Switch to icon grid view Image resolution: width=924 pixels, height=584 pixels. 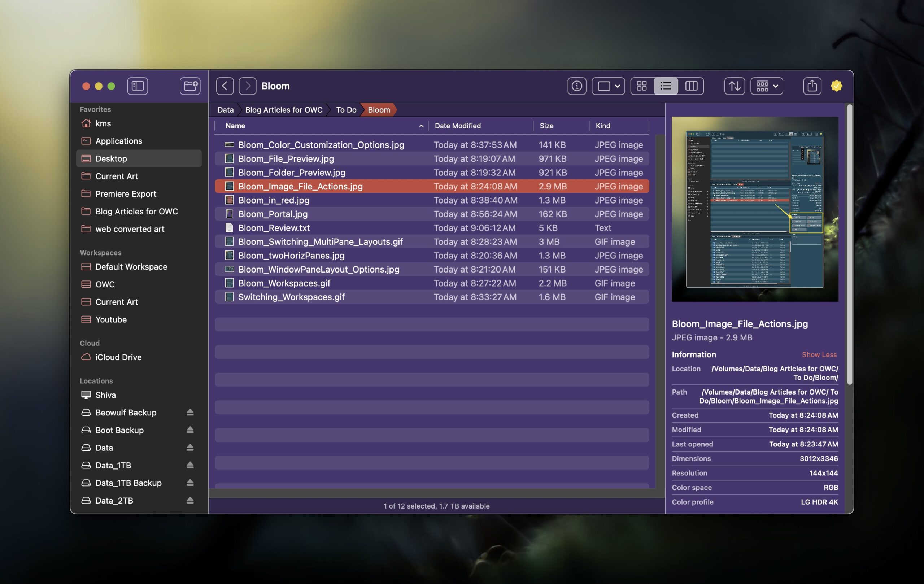642,86
